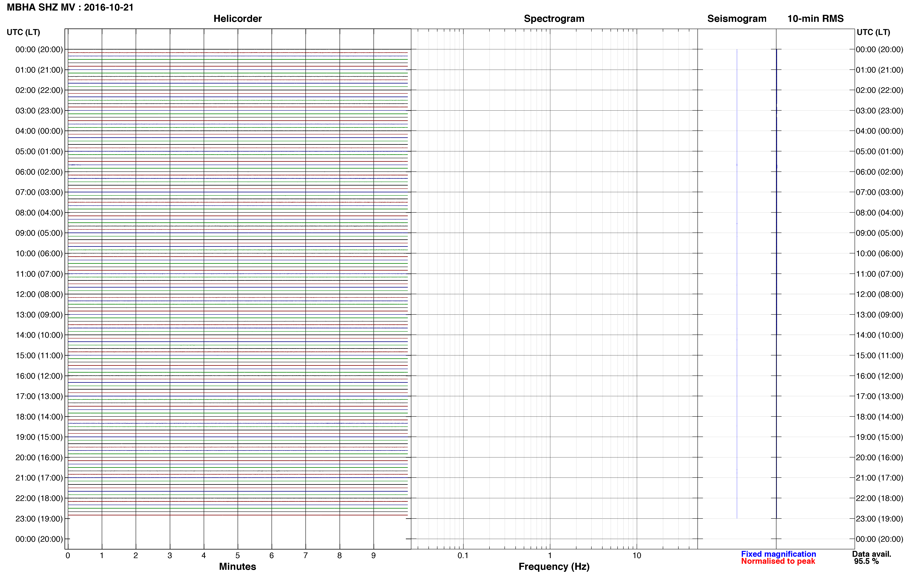Click 08:00 (04:00) on the left time axis
Viewport: 924px width, 578px height.
click(39, 213)
